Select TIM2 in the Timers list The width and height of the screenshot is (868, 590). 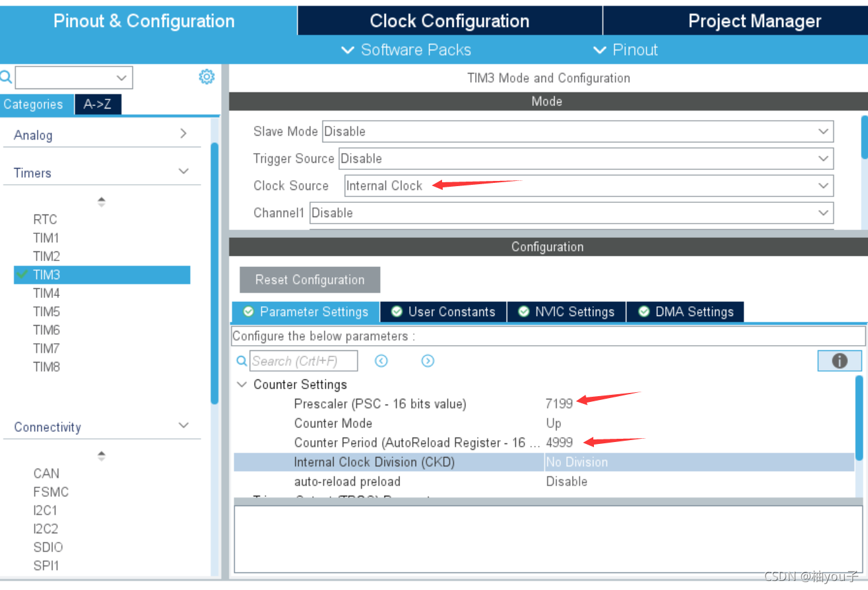point(47,257)
